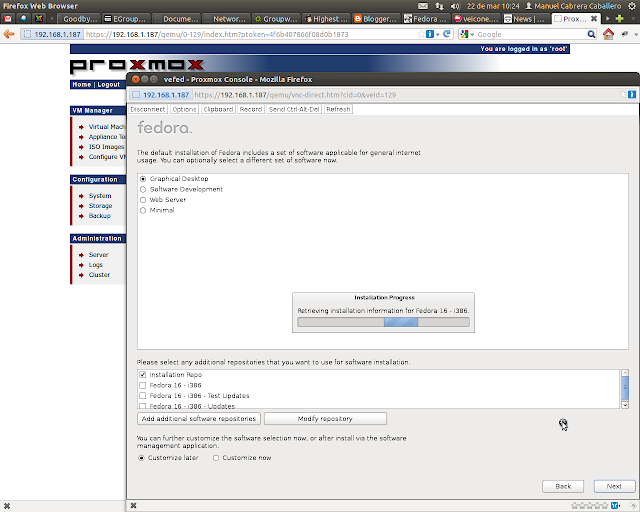
Task: Click the blue info icon in the console URL bar
Action: click(632, 95)
